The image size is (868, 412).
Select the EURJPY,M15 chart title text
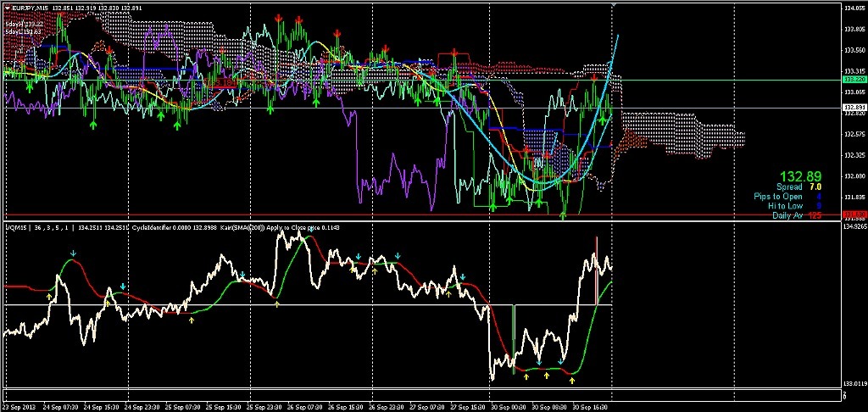click(x=30, y=8)
